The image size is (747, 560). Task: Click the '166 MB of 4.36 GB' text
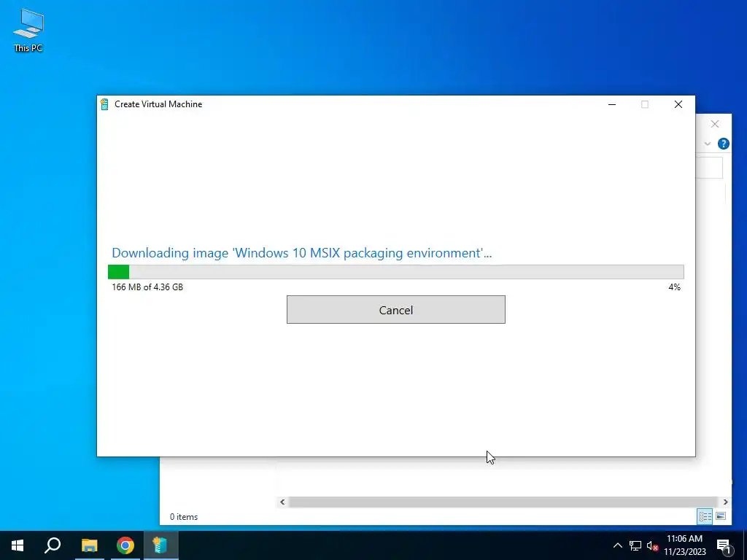147,287
